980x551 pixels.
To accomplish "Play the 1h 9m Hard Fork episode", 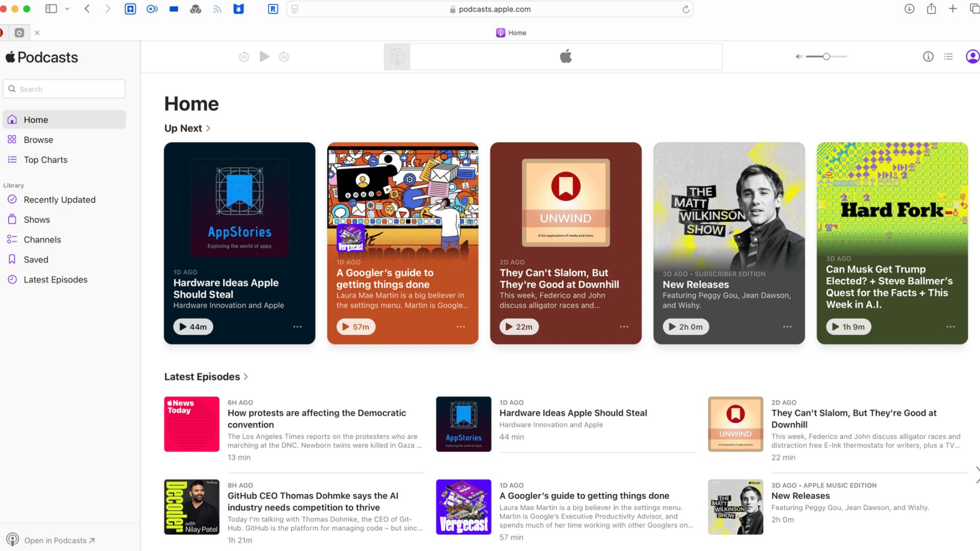I will point(849,327).
